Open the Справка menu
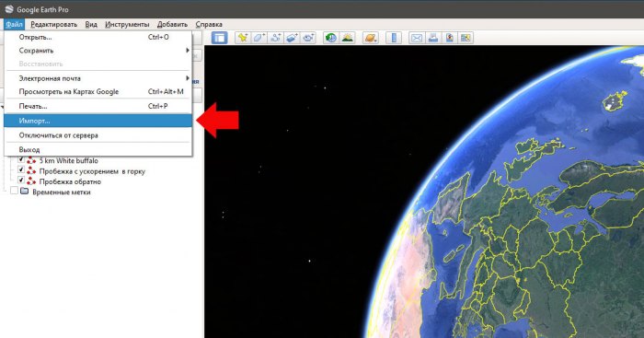 tap(209, 24)
